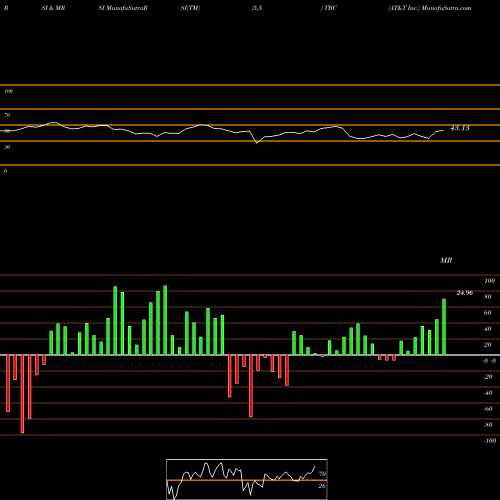Click the MR axis label 60

point(488,313)
